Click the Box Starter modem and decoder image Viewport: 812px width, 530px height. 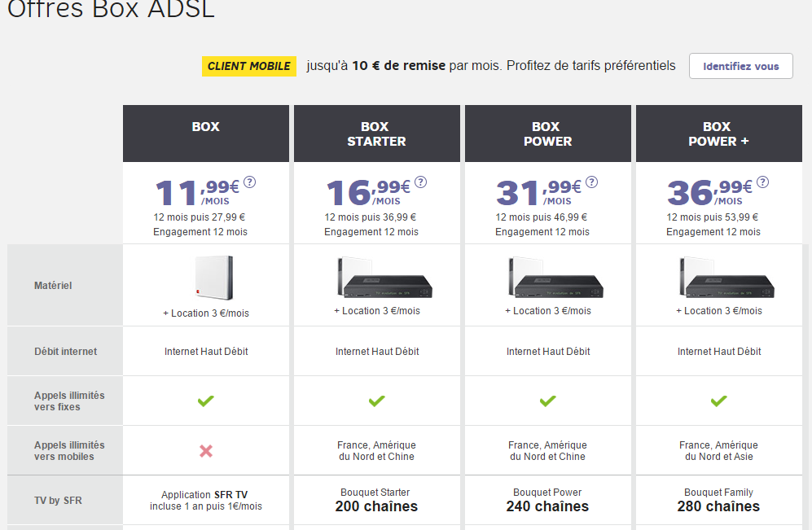(x=384, y=278)
